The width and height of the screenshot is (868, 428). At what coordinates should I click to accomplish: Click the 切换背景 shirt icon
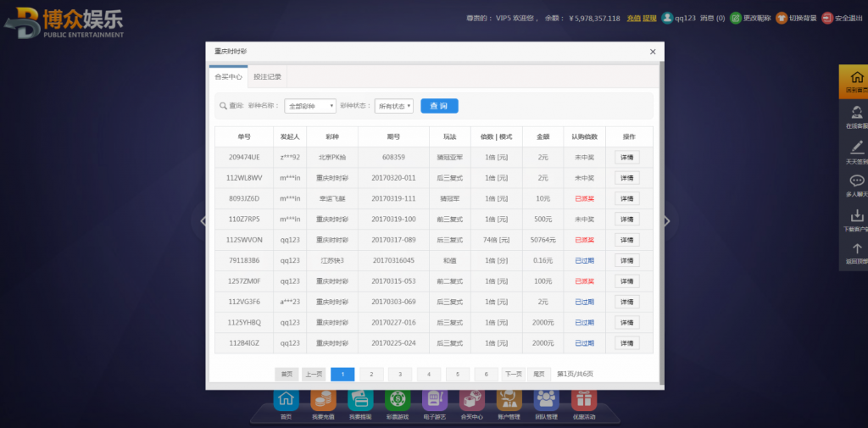coord(782,18)
